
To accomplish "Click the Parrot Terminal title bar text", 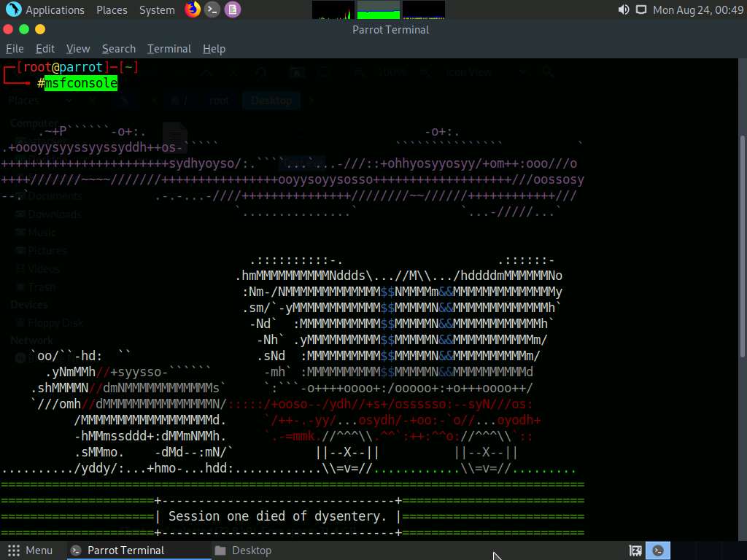I will (x=391, y=29).
